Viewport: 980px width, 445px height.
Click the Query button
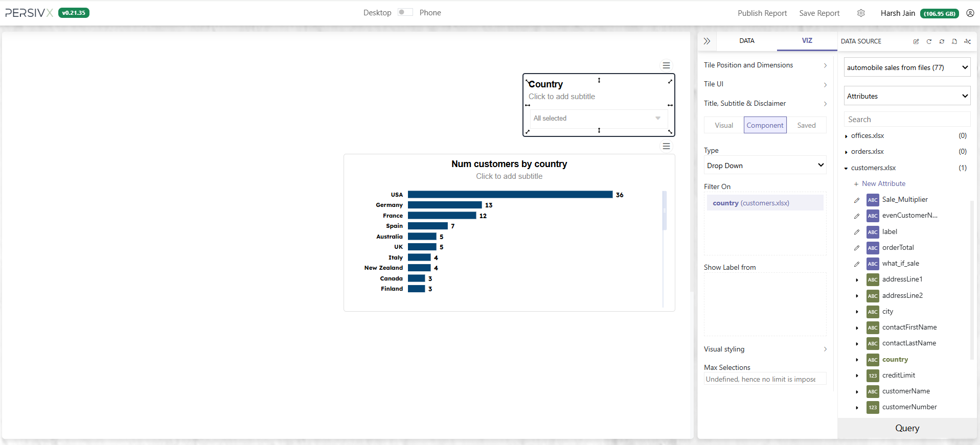[x=907, y=428]
